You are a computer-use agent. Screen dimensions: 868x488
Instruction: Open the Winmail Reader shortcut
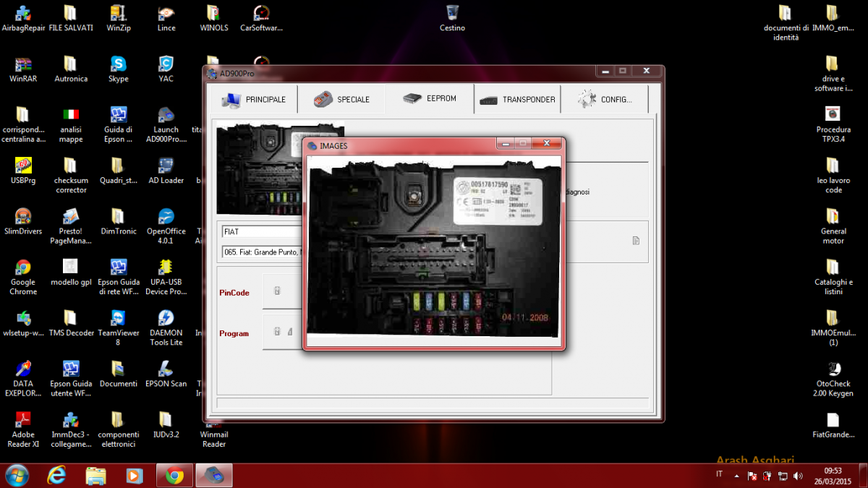point(214,436)
